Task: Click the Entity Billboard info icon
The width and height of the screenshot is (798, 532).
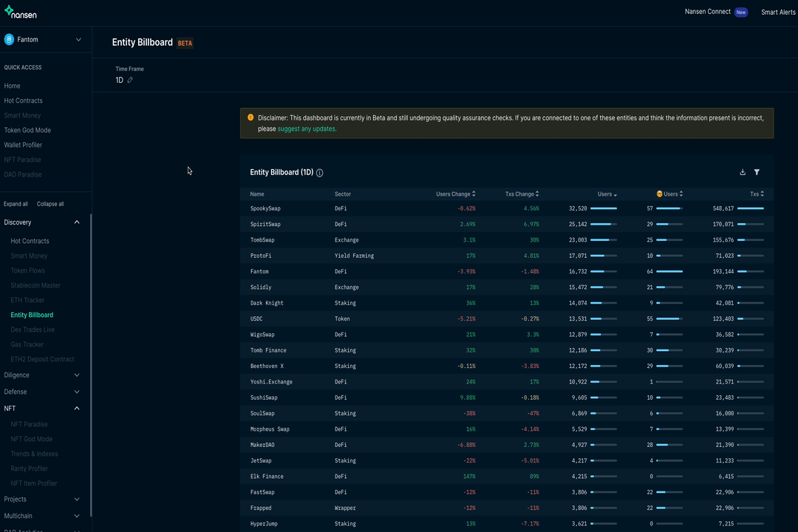Action: [320, 173]
